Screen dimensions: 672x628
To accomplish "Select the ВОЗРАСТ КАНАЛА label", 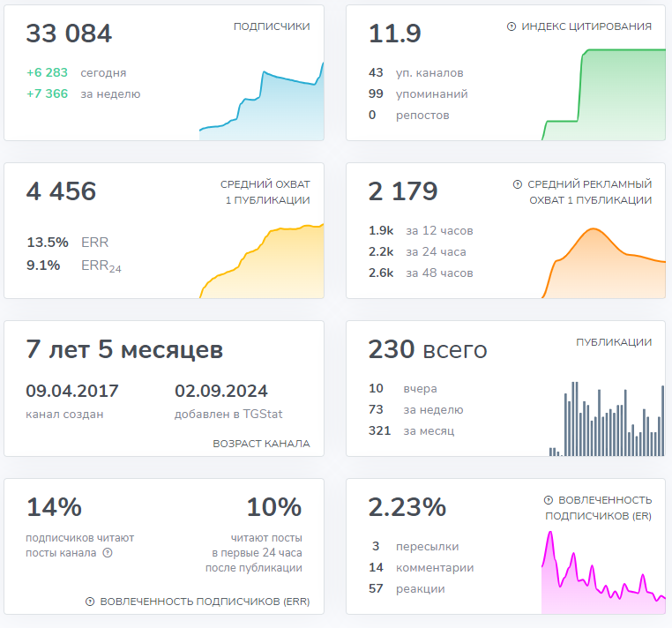I will pos(261,444).
